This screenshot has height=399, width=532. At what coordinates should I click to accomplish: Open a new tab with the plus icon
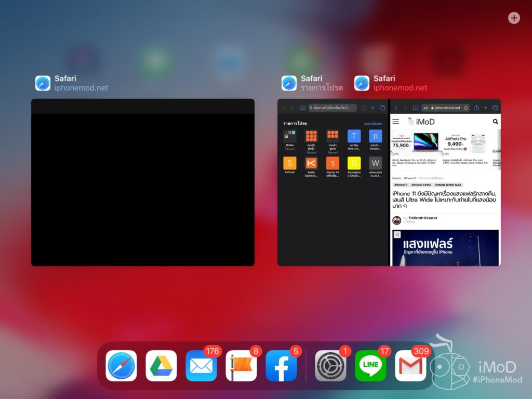pyautogui.click(x=486, y=108)
